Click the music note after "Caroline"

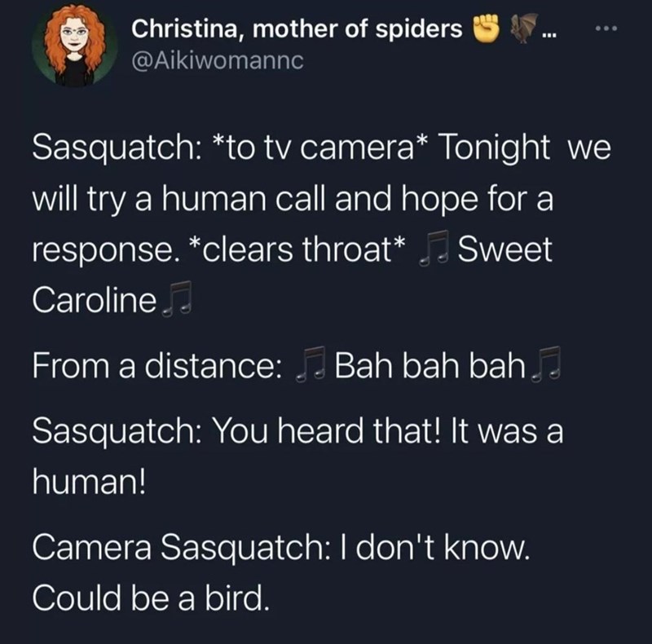(175, 302)
